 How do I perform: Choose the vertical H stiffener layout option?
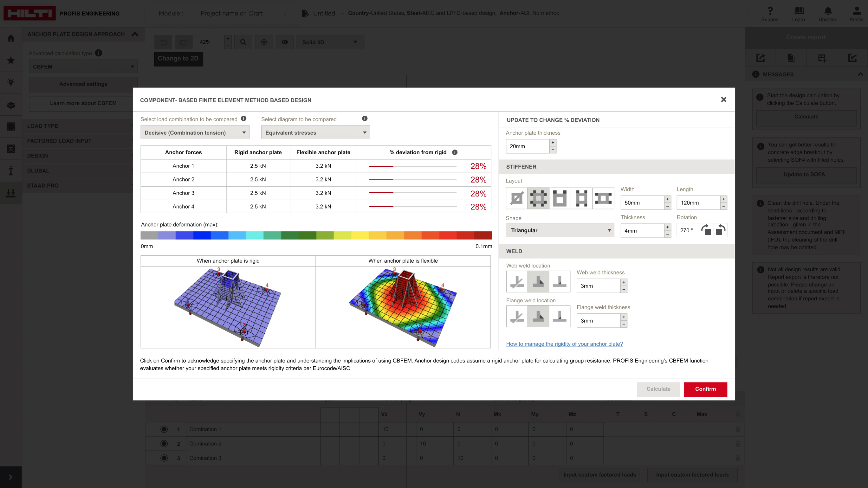click(582, 198)
